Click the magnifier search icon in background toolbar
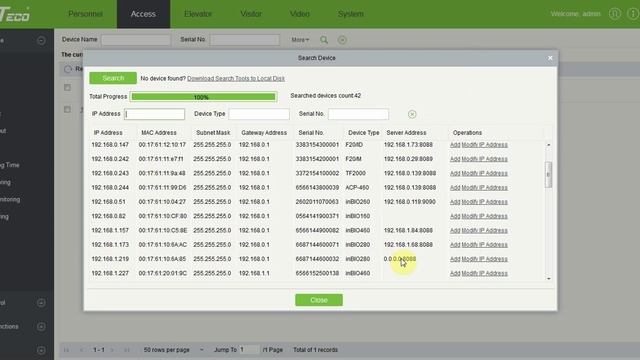Image resolution: width=640 pixels, height=360 pixels. coord(324,40)
